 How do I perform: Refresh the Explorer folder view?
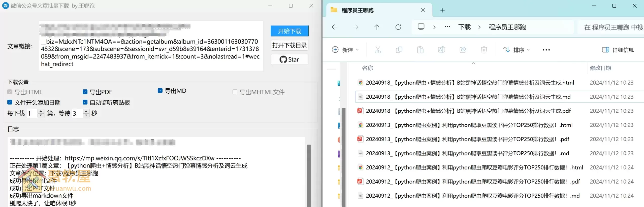tap(398, 27)
